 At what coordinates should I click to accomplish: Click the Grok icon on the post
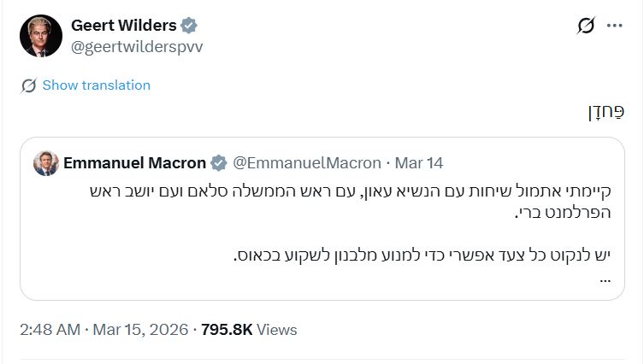[x=586, y=26]
